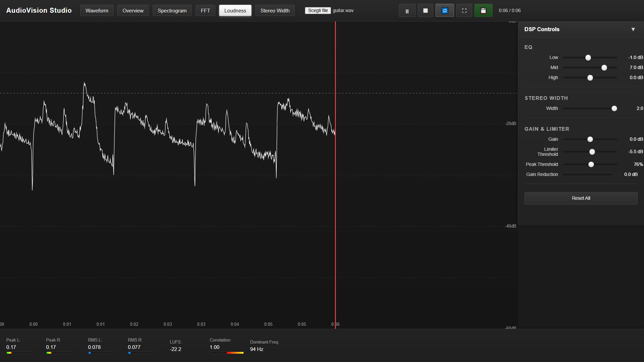Click the EQ Mid slider handle
644x362 pixels.
click(604, 68)
